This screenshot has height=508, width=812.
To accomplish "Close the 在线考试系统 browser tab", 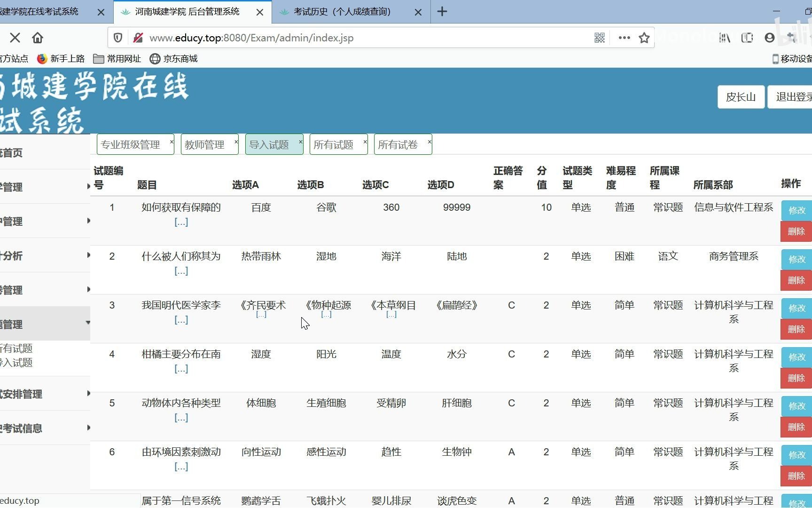I will (101, 12).
